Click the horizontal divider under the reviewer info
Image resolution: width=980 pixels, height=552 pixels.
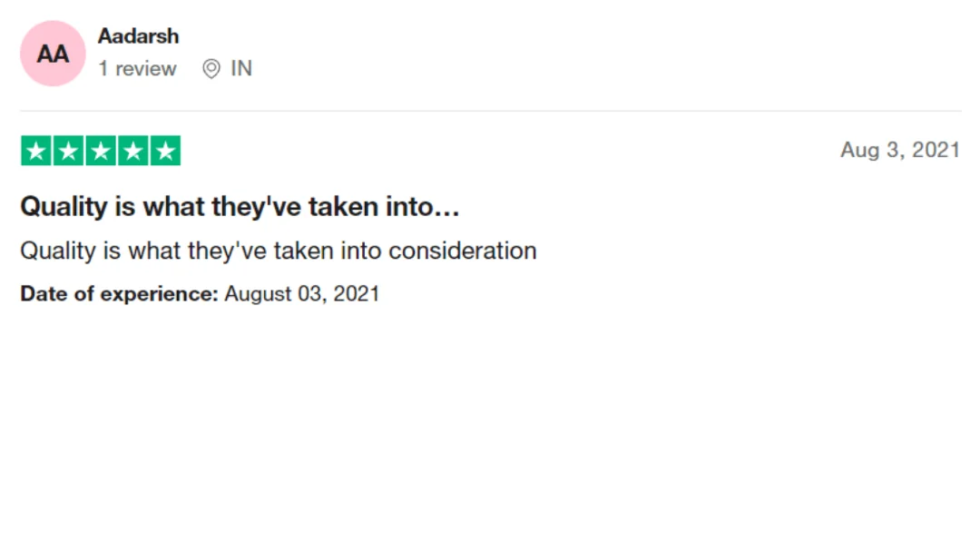point(491,111)
